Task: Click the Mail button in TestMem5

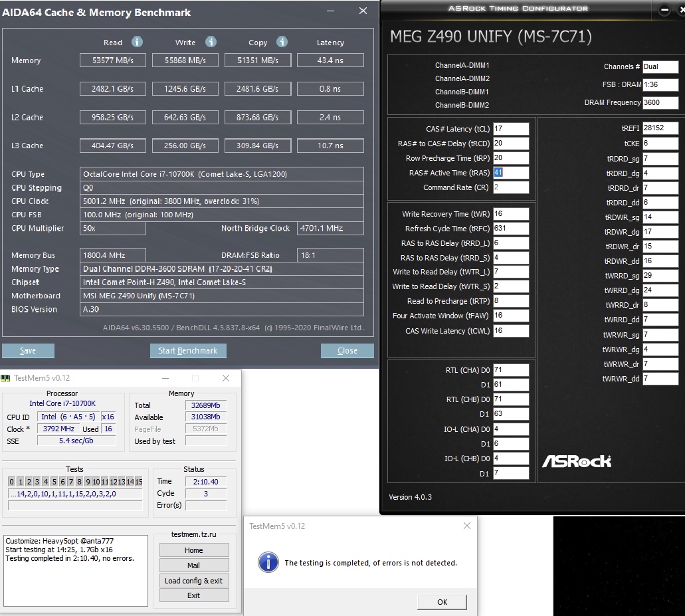Action: point(194,565)
